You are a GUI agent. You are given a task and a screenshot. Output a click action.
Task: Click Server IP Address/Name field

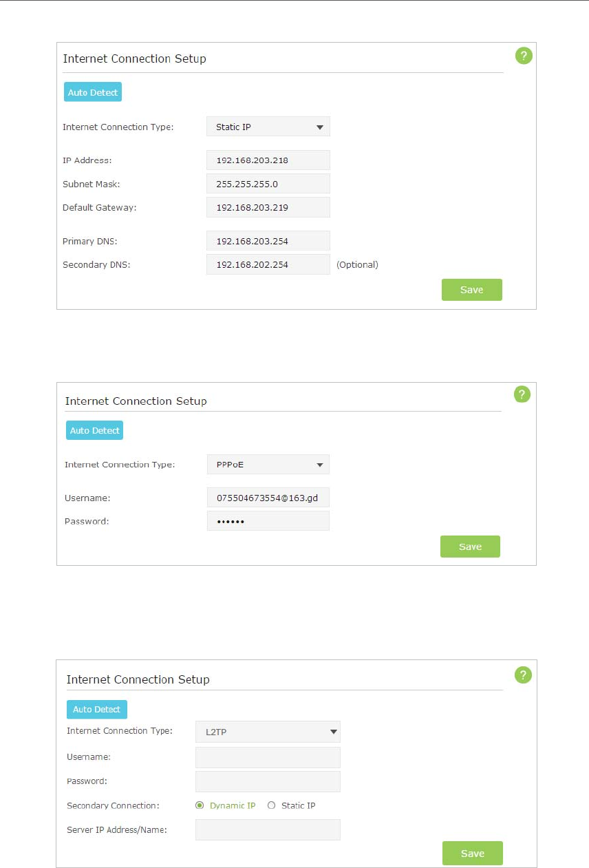click(268, 829)
